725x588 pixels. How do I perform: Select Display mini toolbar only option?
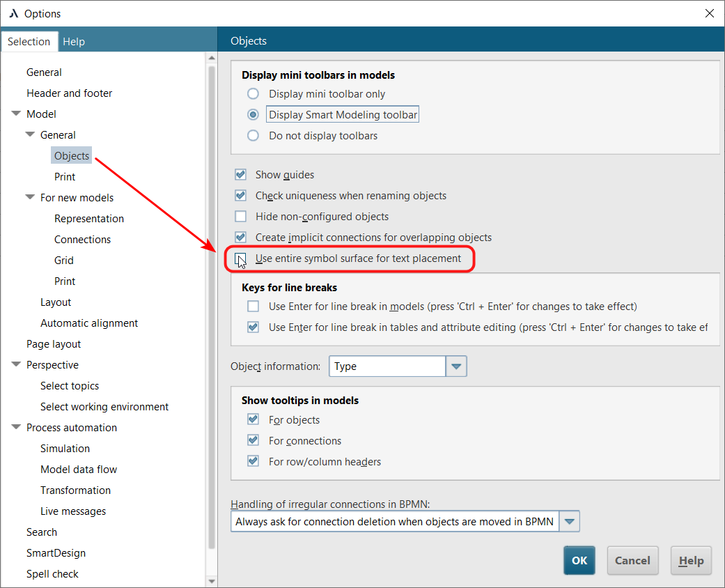tap(254, 94)
